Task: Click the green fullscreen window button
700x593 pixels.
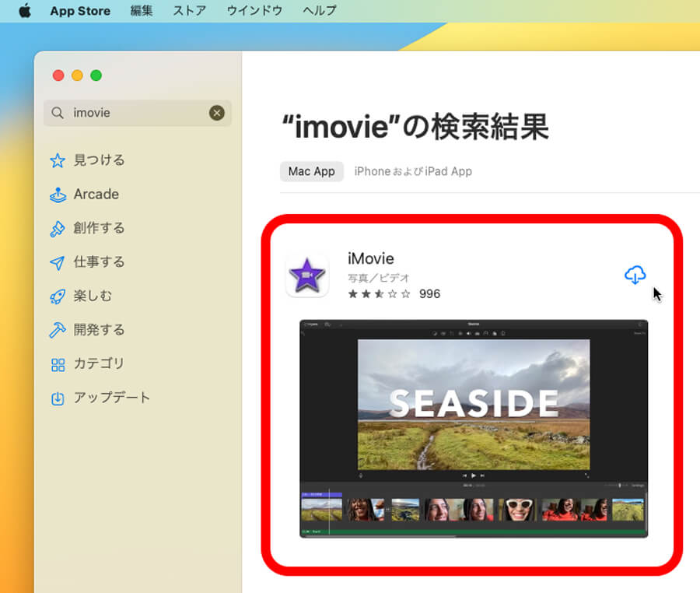Action: point(96,75)
